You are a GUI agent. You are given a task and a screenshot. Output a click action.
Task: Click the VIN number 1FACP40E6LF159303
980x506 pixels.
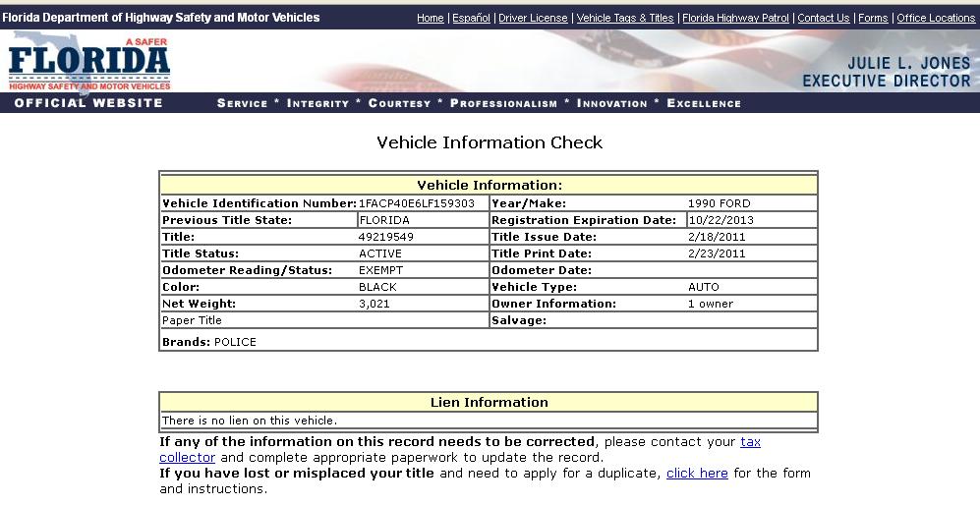tap(417, 203)
